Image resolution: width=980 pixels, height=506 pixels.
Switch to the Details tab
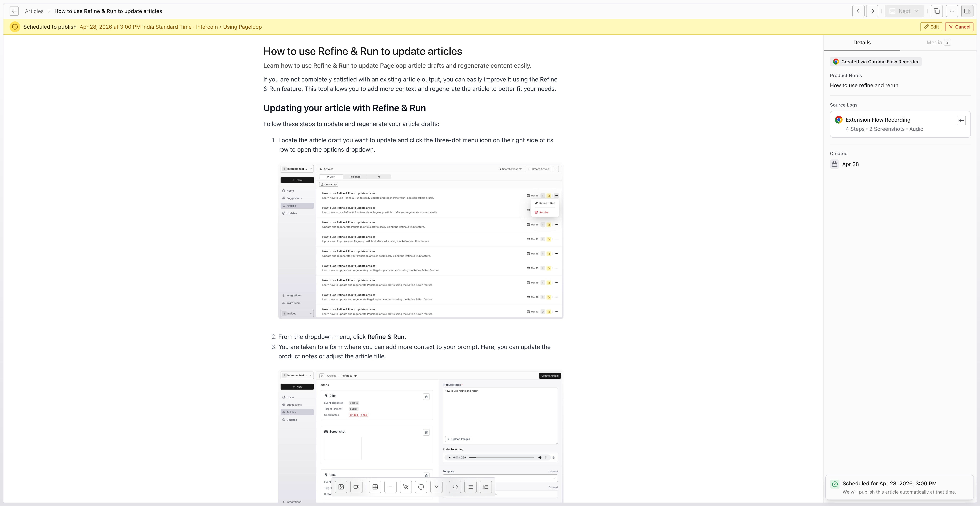pos(862,43)
